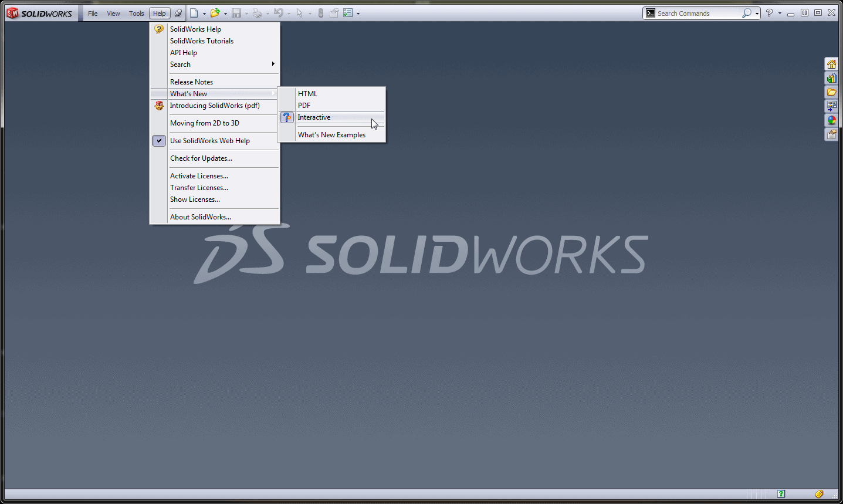Expand the New document dropdown arrow
This screenshot has width=843, height=504.
click(204, 13)
